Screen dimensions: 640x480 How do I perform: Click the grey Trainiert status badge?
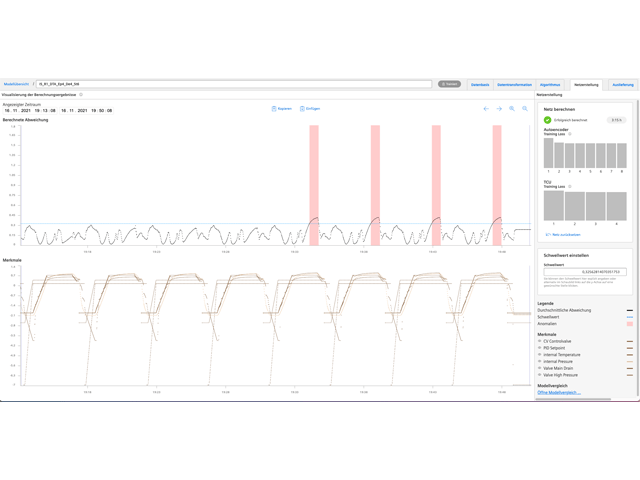click(449, 84)
